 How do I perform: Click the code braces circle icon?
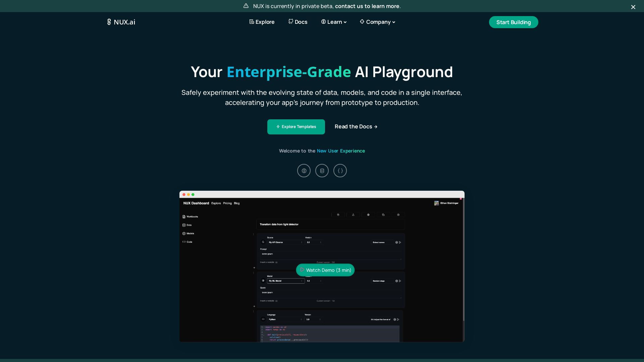coord(340,171)
